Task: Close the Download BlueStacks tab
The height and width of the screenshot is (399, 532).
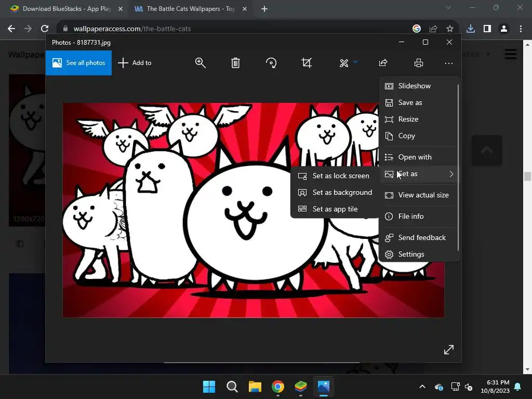Action: pyautogui.click(x=121, y=9)
